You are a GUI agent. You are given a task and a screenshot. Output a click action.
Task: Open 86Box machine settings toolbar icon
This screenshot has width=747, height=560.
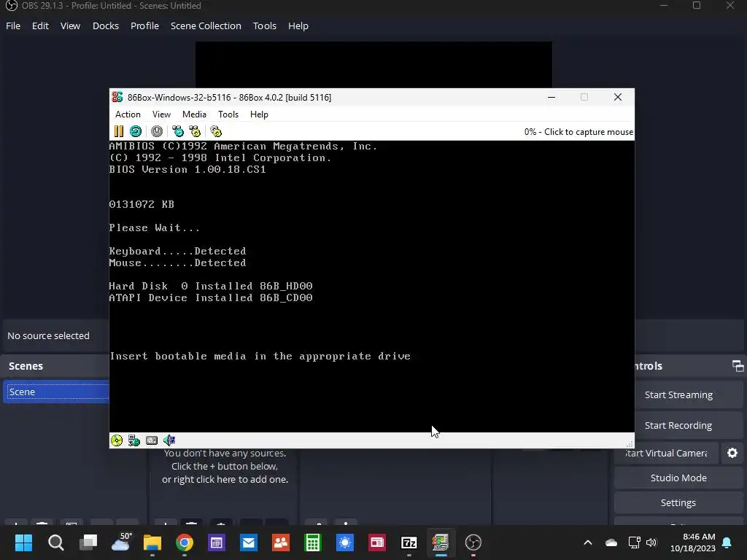click(x=216, y=131)
